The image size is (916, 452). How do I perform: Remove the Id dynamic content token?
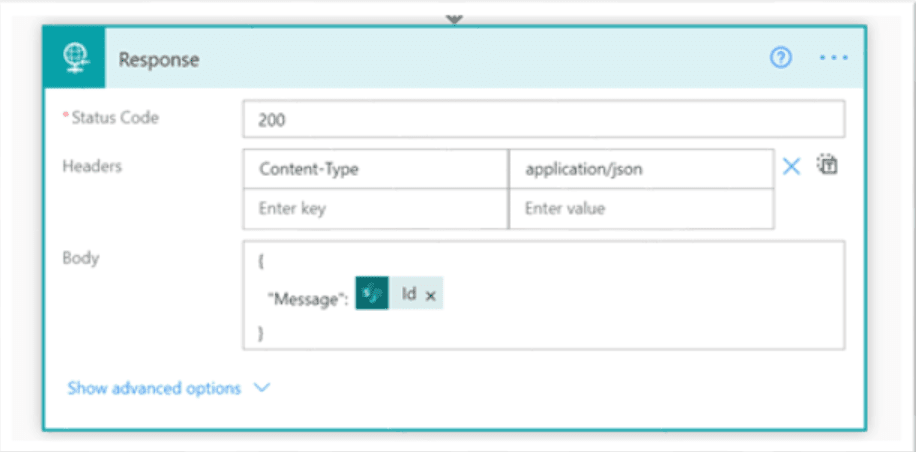(x=430, y=295)
